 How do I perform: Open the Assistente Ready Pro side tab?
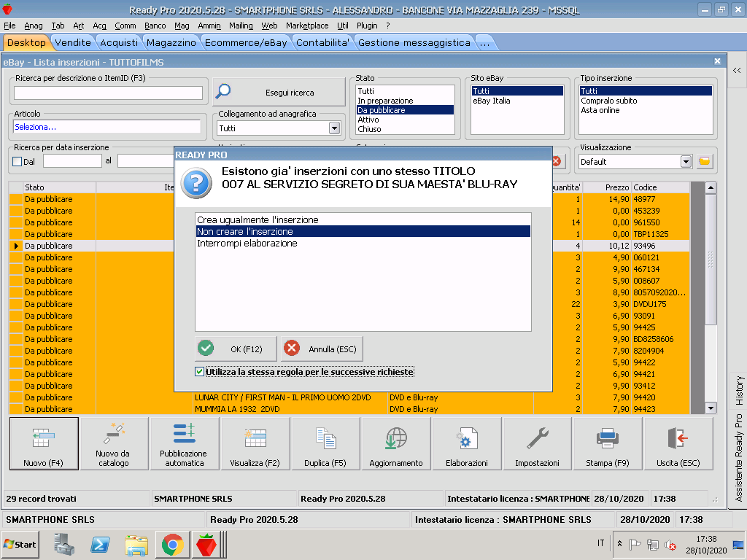click(x=739, y=457)
